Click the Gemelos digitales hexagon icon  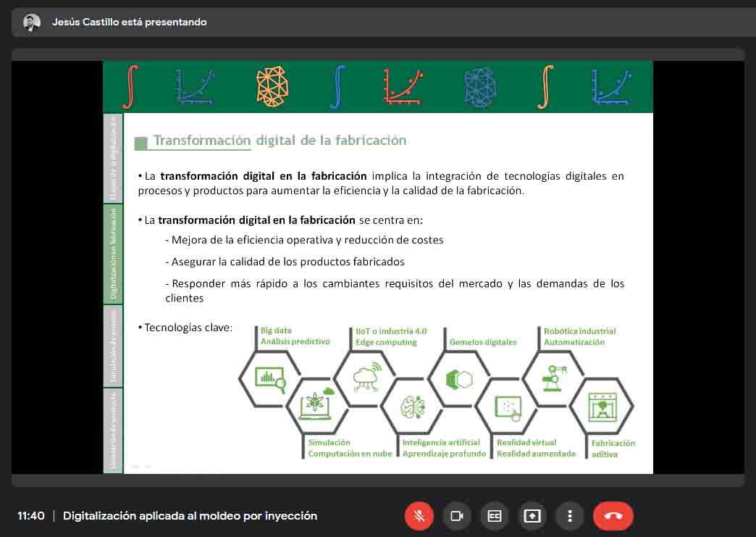click(459, 380)
